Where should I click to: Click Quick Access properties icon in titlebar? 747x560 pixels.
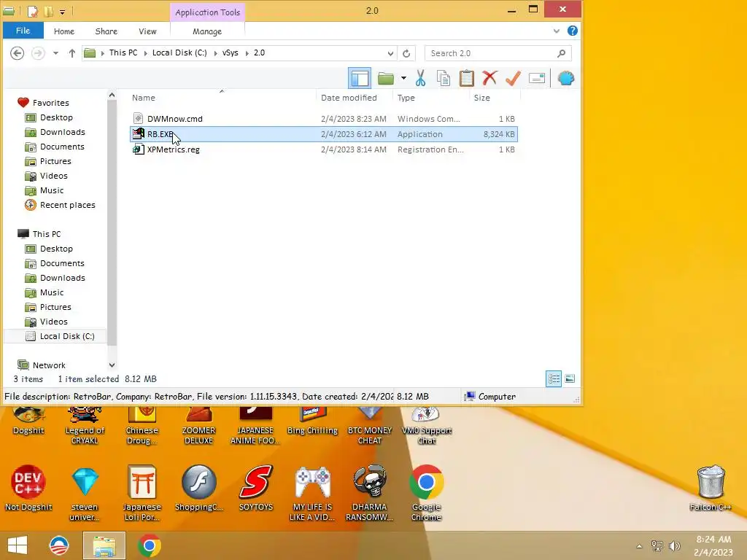33,11
